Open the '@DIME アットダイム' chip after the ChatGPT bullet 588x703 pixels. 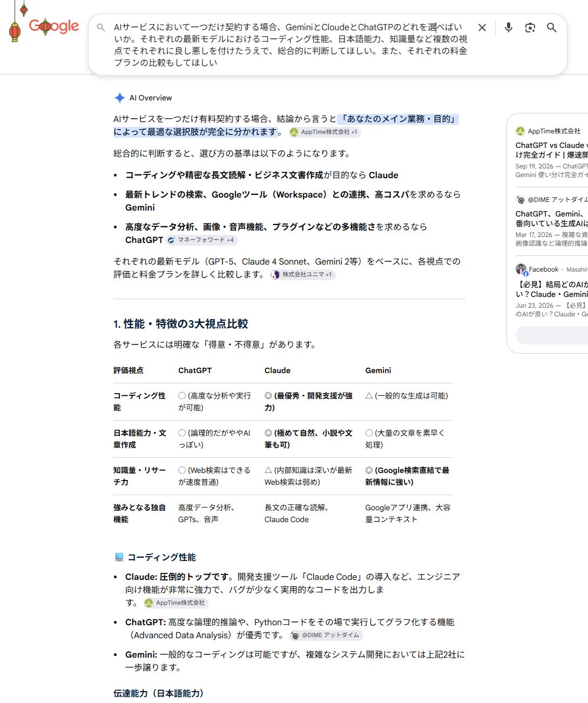point(326,635)
